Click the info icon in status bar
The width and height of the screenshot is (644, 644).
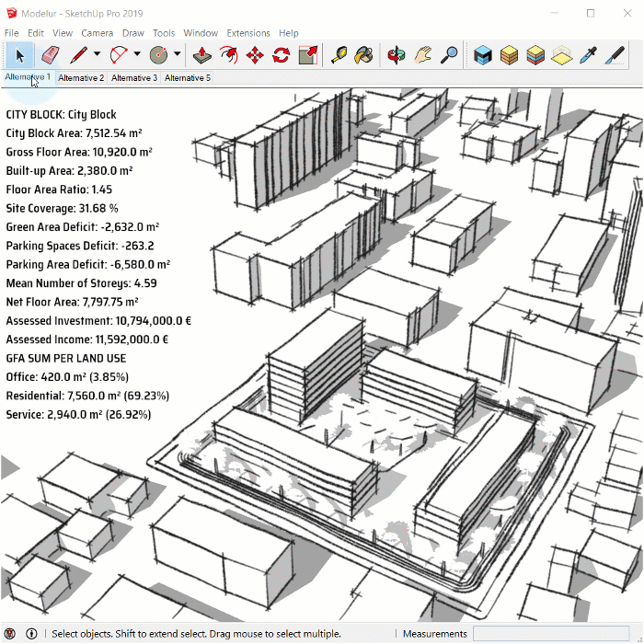(31, 634)
